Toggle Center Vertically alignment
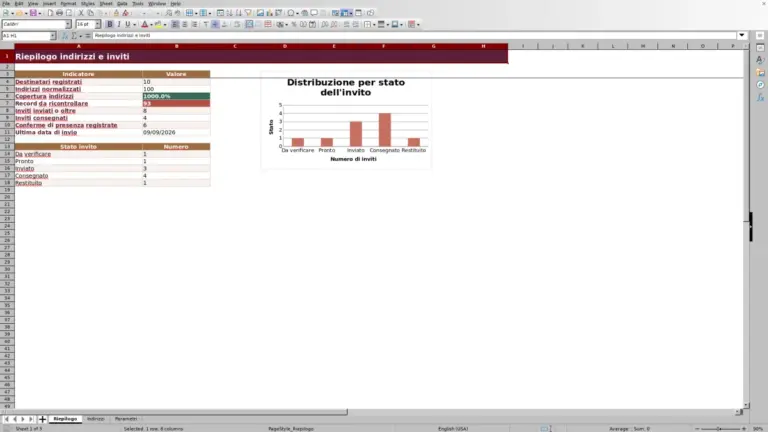The height and width of the screenshot is (432, 768). pos(215,24)
